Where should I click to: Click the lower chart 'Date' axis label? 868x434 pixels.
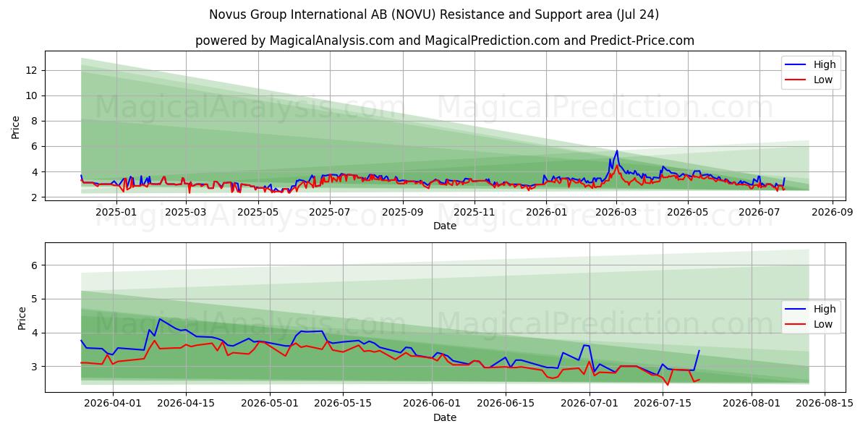pos(444,417)
